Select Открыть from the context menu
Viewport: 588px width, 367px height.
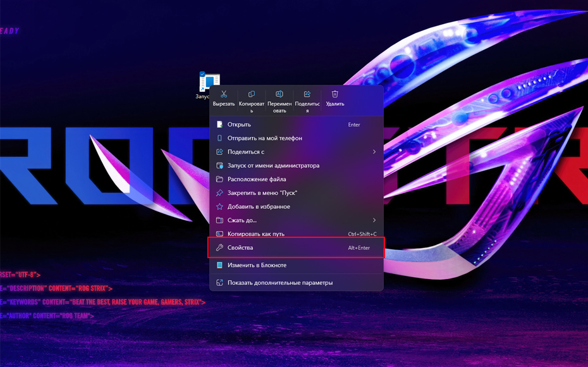297,125
